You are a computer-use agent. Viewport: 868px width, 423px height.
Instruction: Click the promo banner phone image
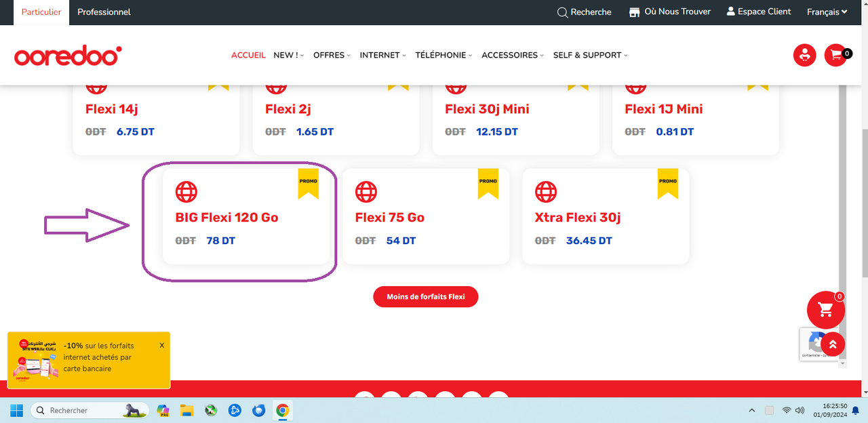[x=35, y=360]
